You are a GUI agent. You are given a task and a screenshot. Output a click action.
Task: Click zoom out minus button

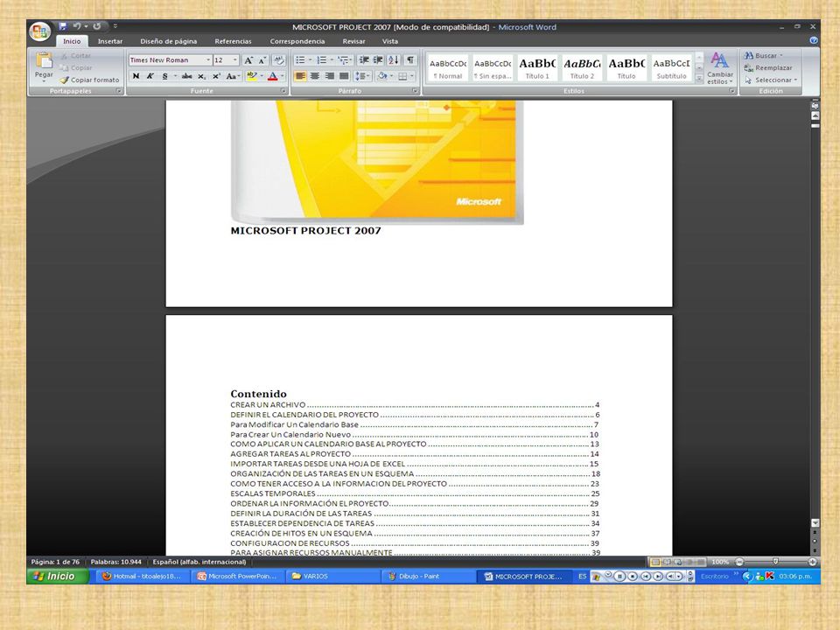pos(739,562)
